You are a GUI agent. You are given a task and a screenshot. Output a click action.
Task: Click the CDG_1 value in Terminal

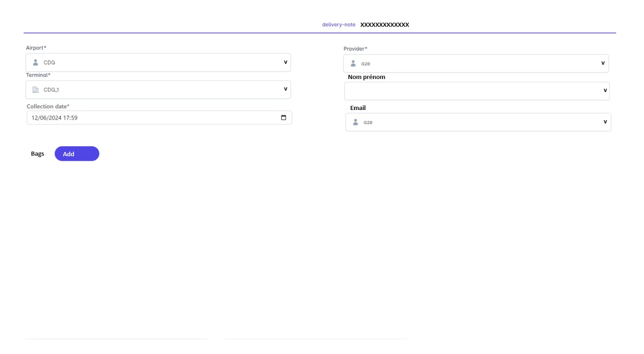(x=51, y=90)
